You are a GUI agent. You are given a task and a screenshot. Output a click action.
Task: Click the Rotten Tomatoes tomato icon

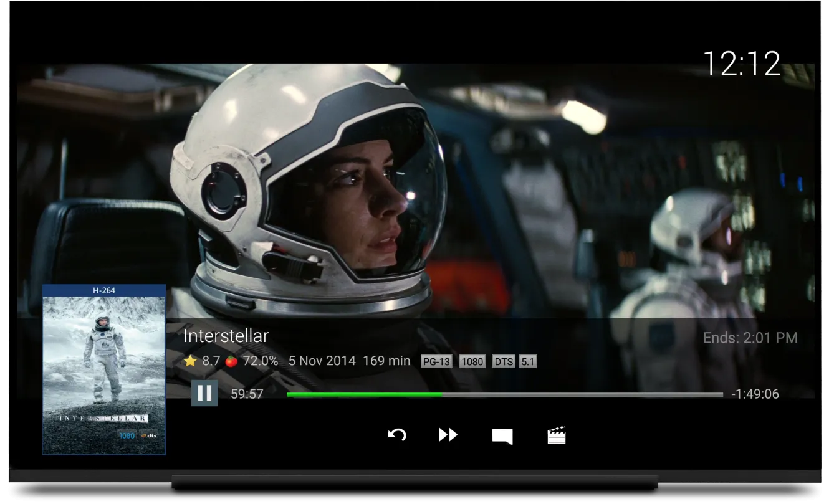click(231, 361)
